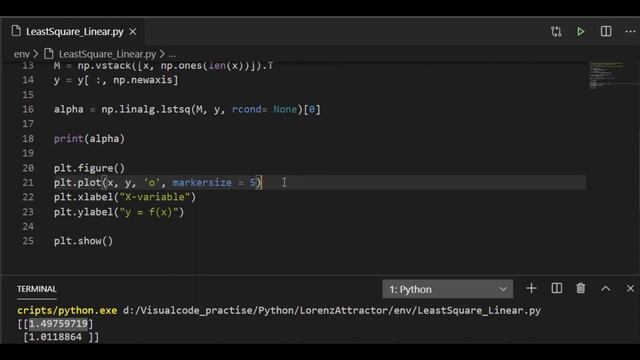The image size is (640, 360).
Task: Click the markersize argument on line 21
Action: tap(202, 182)
